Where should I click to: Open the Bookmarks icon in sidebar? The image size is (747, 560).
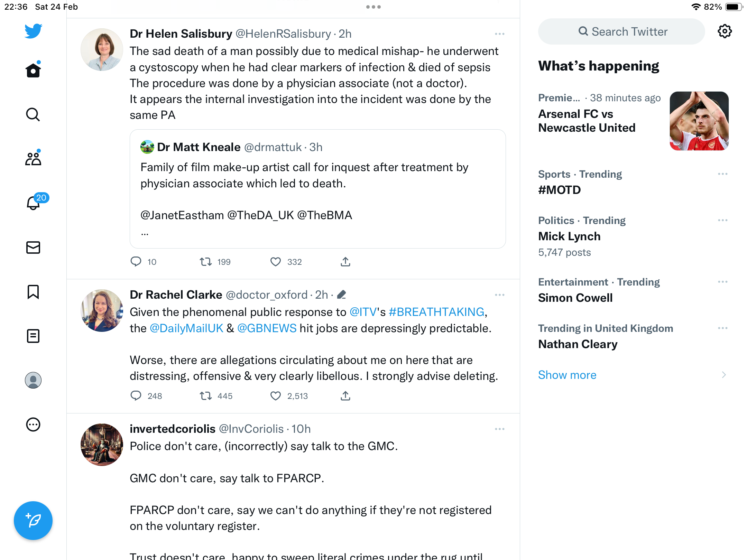click(33, 292)
